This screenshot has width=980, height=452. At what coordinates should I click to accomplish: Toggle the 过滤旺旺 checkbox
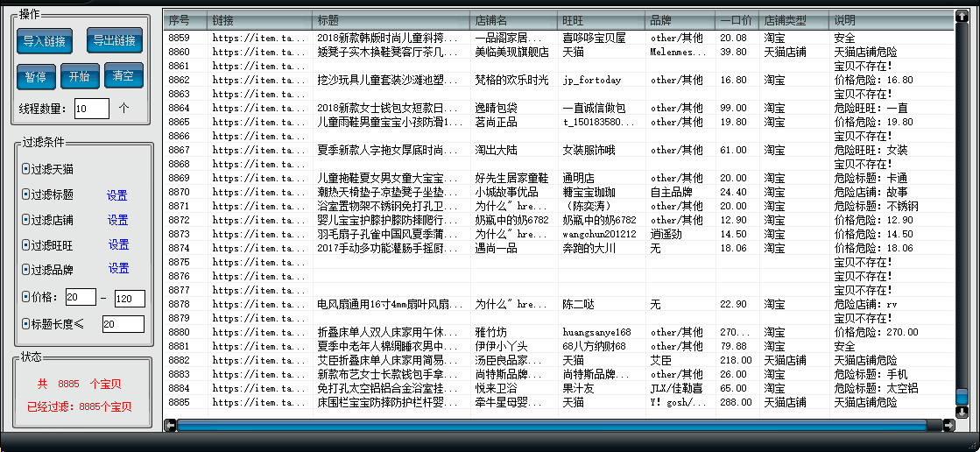pos(26,245)
